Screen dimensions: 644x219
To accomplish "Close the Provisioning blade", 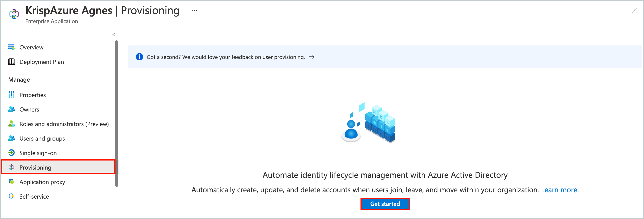I will [x=635, y=10].
